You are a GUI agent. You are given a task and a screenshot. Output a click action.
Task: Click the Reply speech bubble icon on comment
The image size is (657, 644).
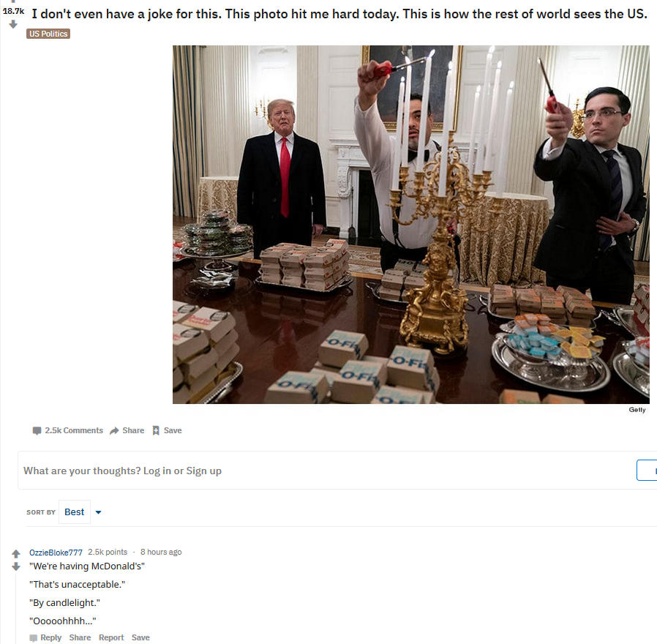coord(34,637)
